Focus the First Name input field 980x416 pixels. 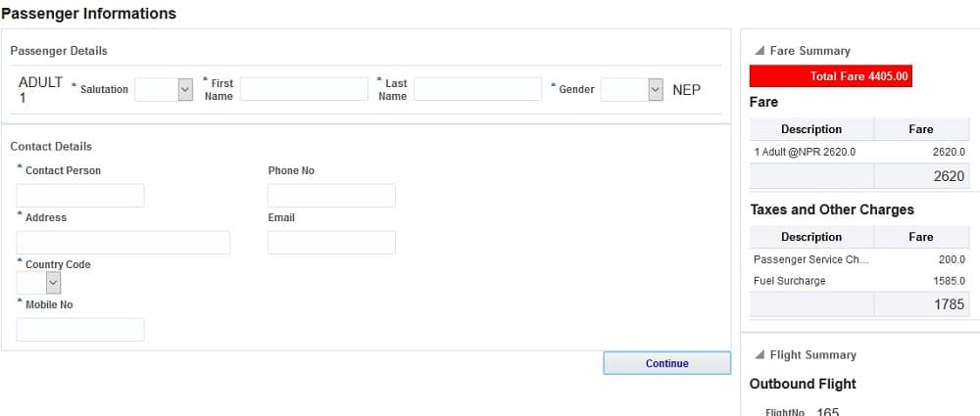coord(304,89)
